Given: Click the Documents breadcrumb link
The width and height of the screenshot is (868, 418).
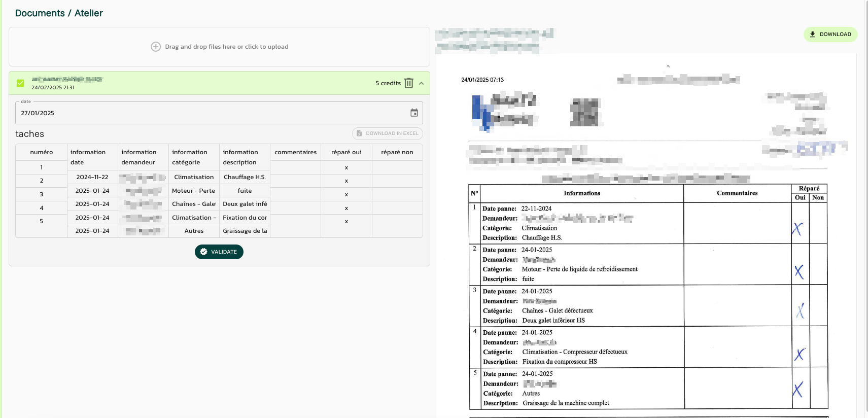Looking at the screenshot, I should tap(40, 13).
